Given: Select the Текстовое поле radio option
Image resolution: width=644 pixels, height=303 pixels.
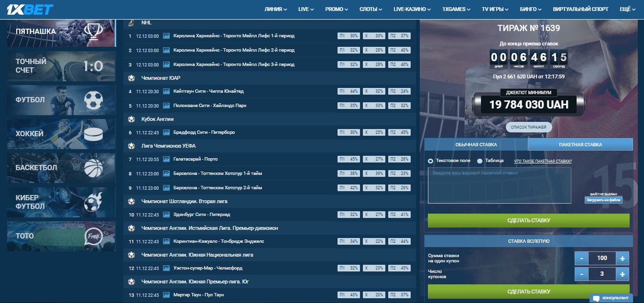Looking at the screenshot, I should point(431,161).
